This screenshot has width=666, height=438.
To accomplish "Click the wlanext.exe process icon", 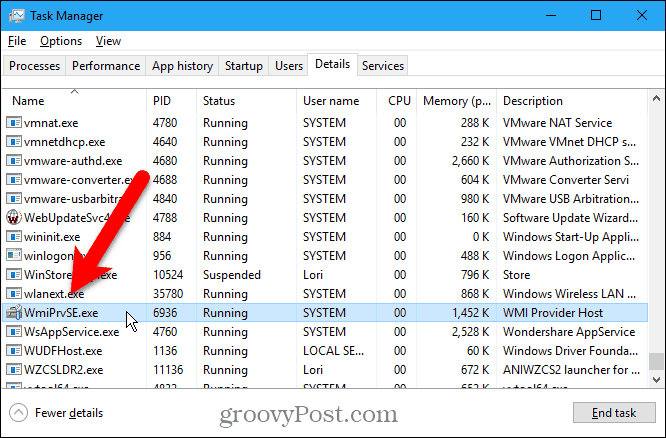I will (x=14, y=294).
